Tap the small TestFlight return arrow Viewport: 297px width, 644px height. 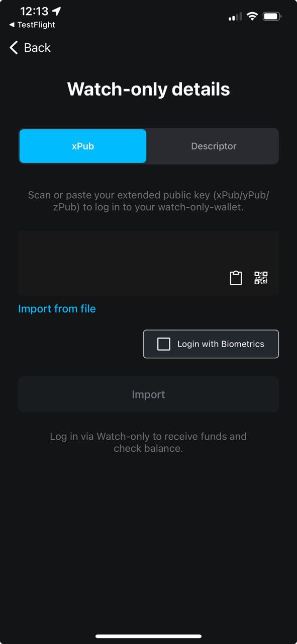(12, 25)
